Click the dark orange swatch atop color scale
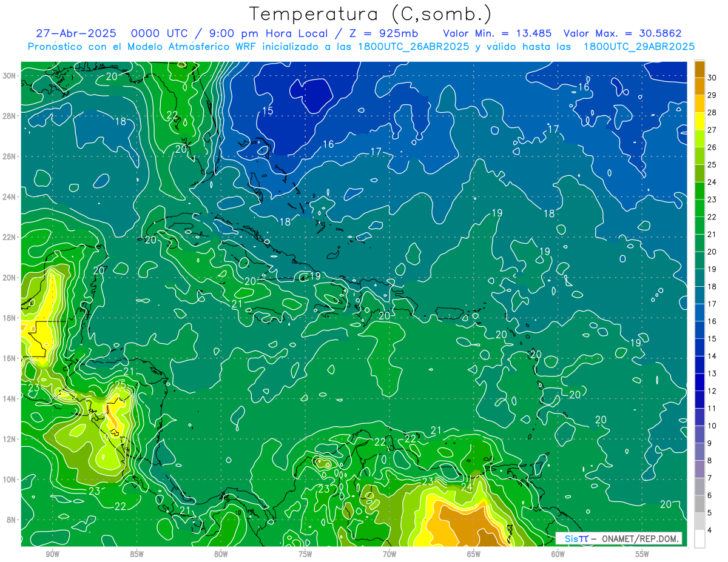 [x=699, y=69]
